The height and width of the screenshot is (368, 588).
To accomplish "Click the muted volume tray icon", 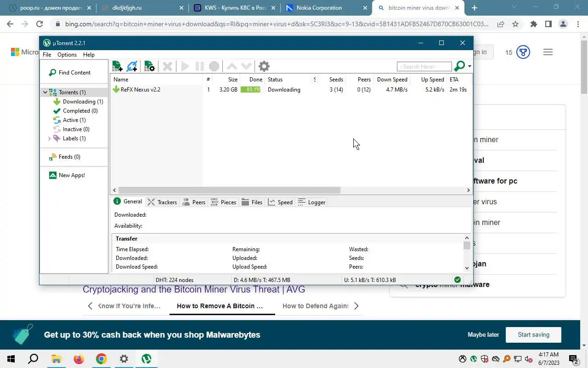I will [x=529, y=359].
